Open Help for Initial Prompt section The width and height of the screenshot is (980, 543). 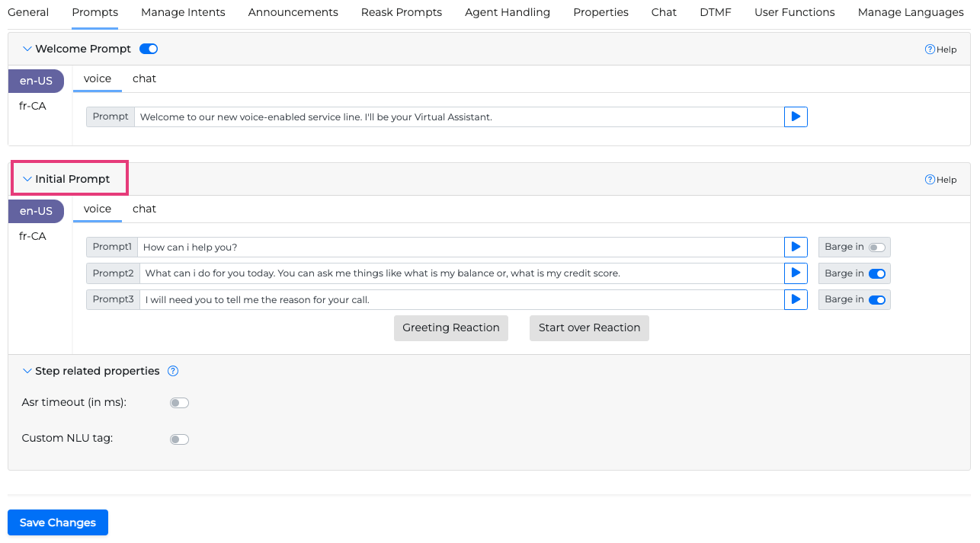click(940, 180)
